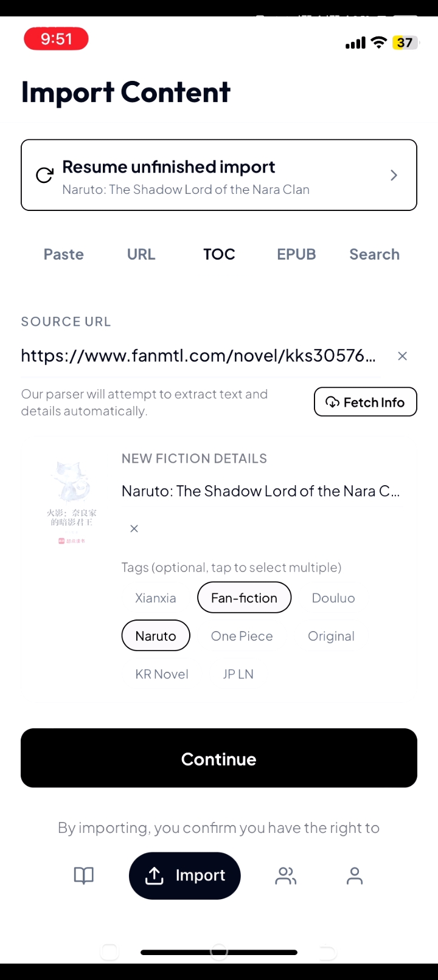Viewport: 438px width, 980px height.
Task: Enable the JP LN tag
Action: [238, 674]
